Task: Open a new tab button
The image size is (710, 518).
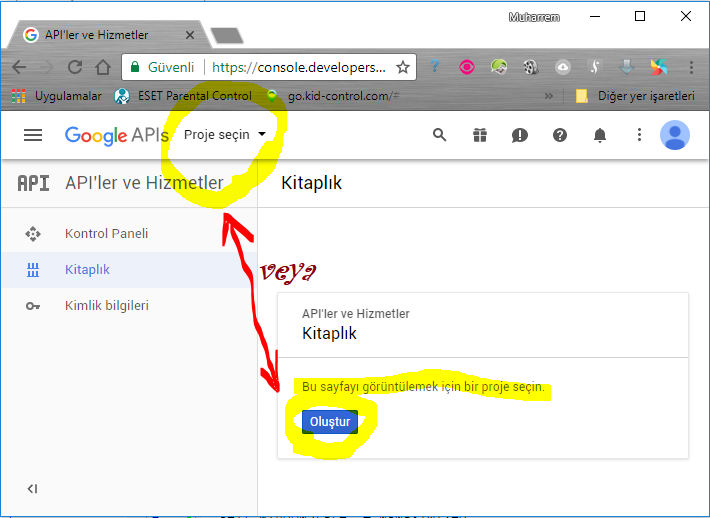Action: pyautogui.click(x=227, y=36)
